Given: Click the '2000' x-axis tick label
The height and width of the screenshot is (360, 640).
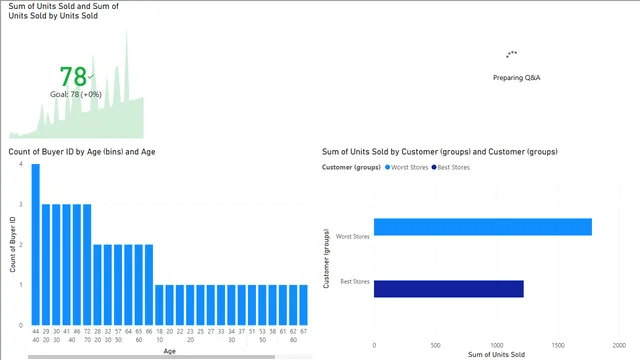Looking at the screenshot, I should tap(619, 345).
